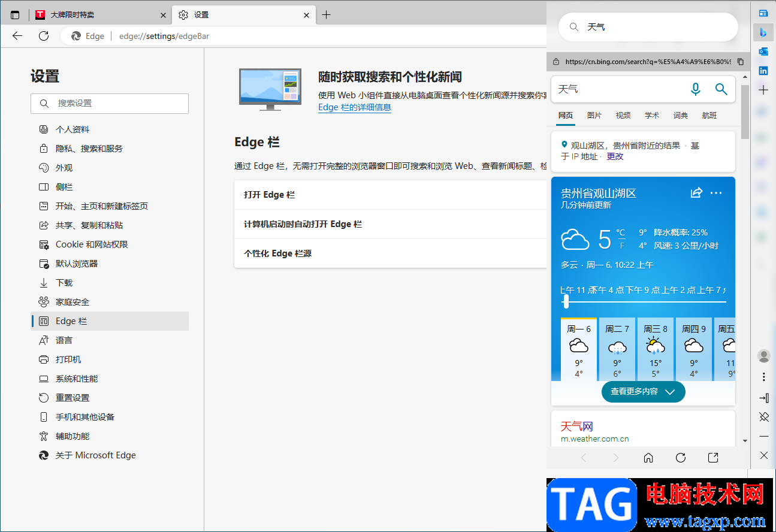Viewport: 776px width, 532px height.
Task: Switch to the 设置 tab
Action: click(x=244, y=15)
